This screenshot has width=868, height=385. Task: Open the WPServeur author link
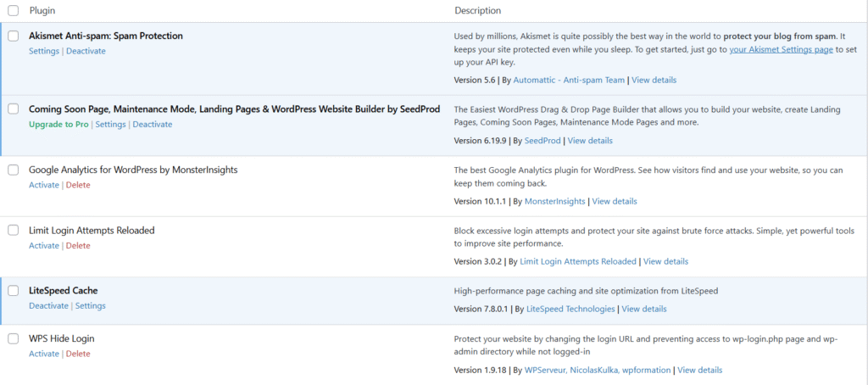click(x=553, y=371)
